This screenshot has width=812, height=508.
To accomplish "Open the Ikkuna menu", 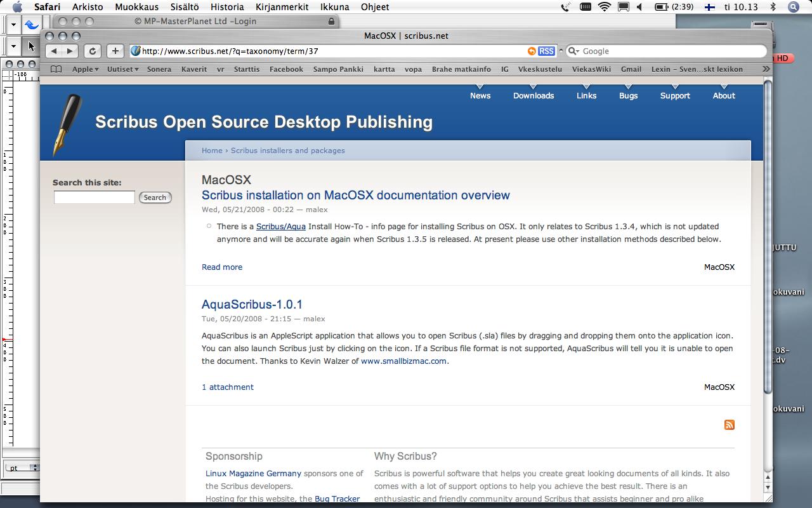I will [335, 7].
